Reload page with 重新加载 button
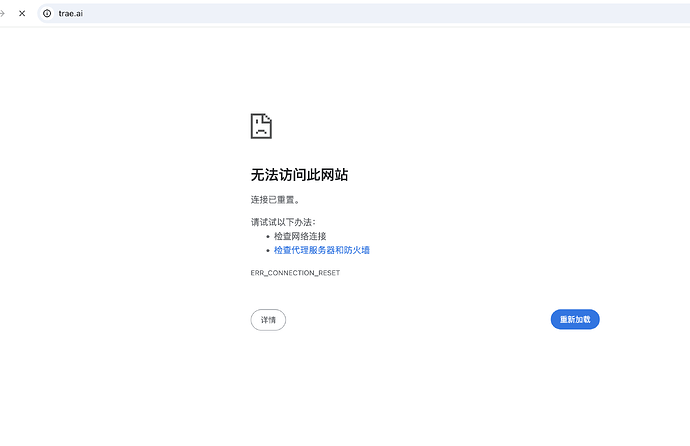This screenshot has width=690, height=446. click(x=575, y=319)
